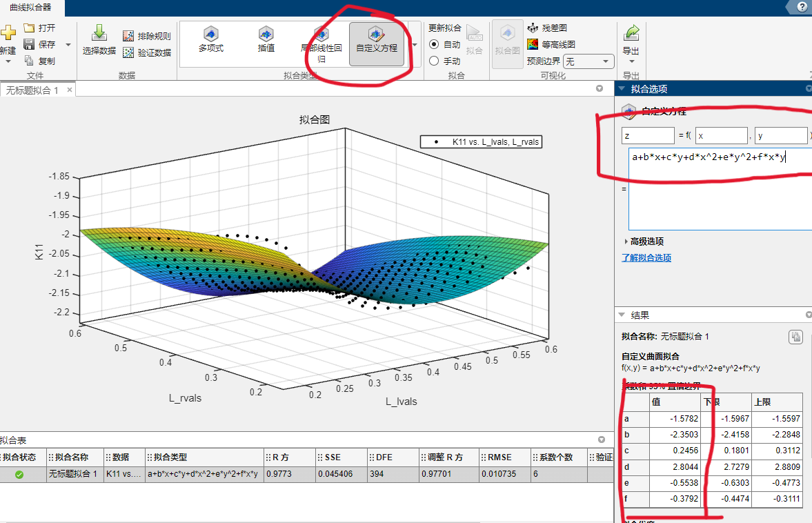
Task: Click the Save (保存) icon
Action: pos(29,45)
